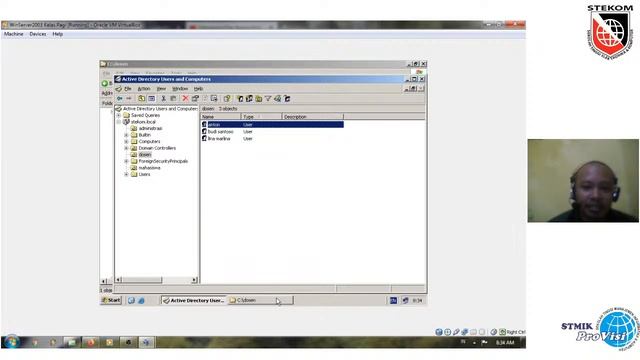
Task: Switch to C:\dosen taskbar button
Action: pos(260,300)
